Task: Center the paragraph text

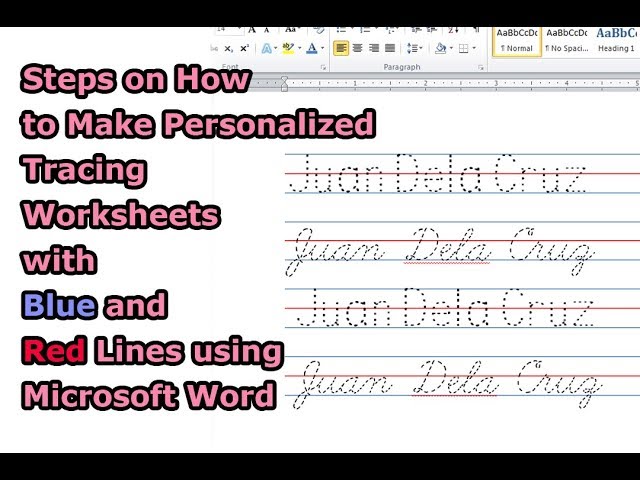Action: (358, 48)
